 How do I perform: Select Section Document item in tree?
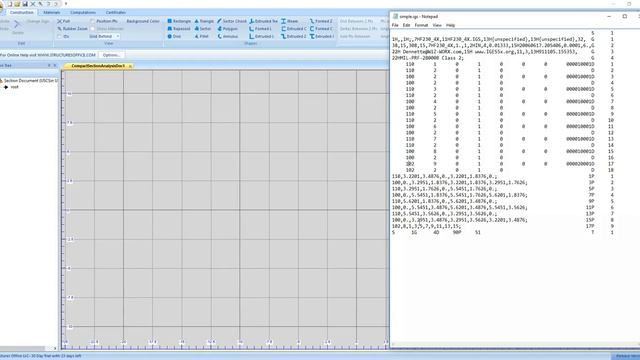pyautogui.click(x=30, y=81)
